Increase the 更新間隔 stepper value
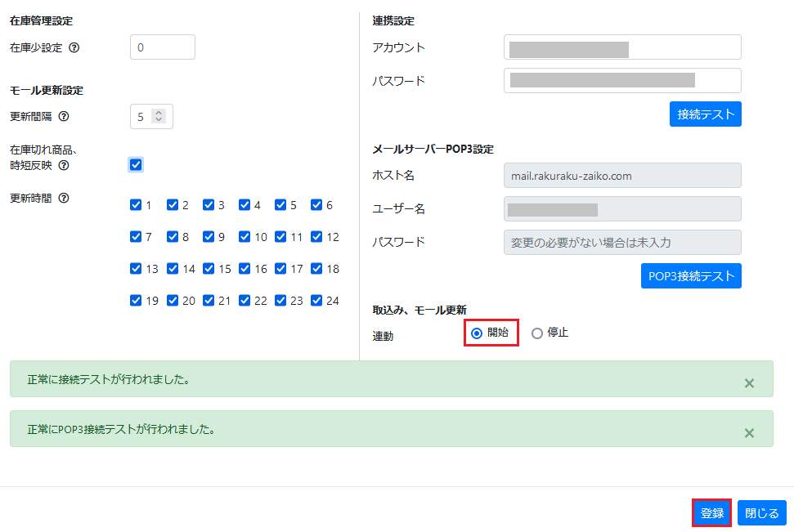The image size is (794, 532). point(159,113)
